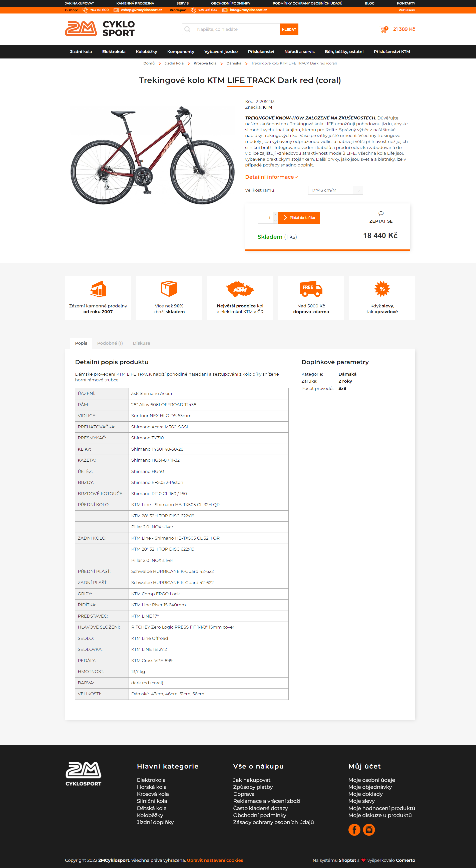Click the Dámská category parameter value
This screenshot has width=476, height=868.
[347, 374]
